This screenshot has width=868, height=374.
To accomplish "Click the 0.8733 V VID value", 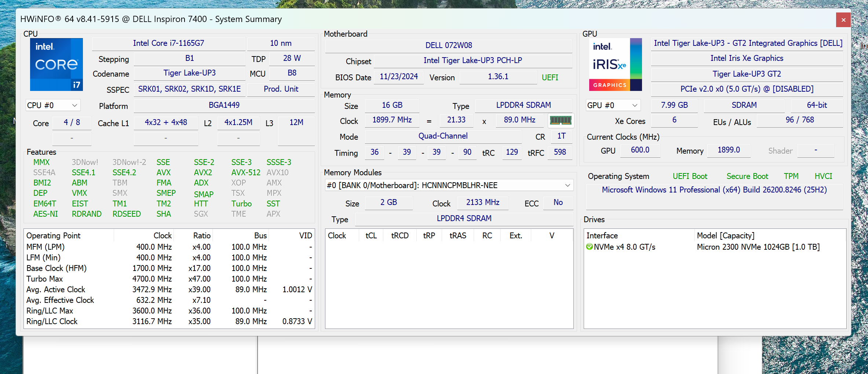I will point(297,322).
